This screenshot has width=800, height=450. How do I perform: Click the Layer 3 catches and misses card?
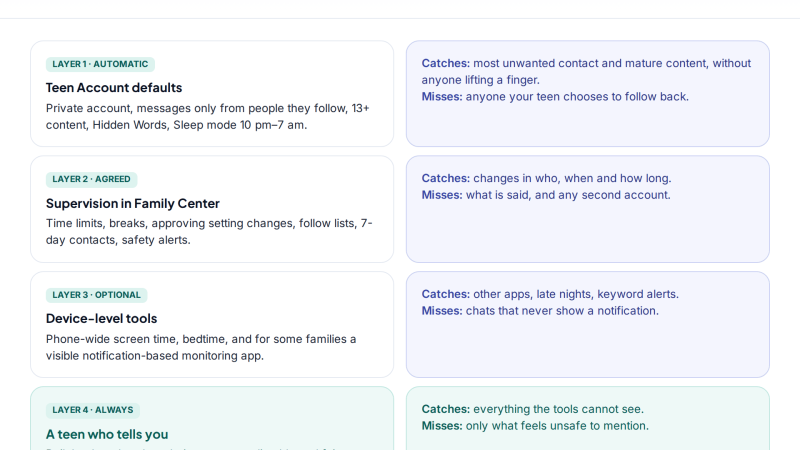[588, 324]
